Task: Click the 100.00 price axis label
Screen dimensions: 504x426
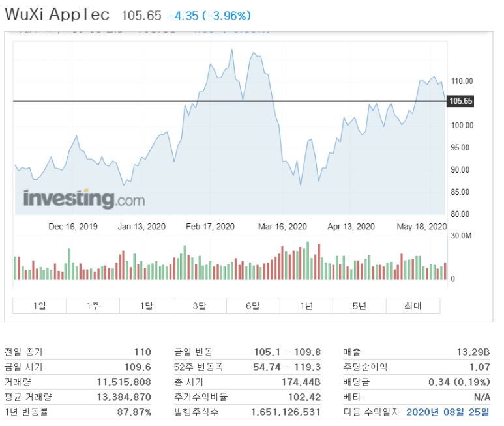Action: click(462, 126)
